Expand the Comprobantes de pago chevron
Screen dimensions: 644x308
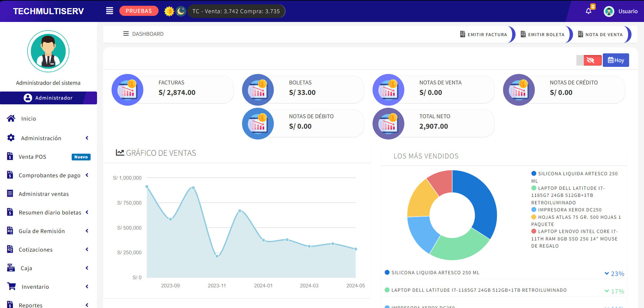click(x=87, y=175)
